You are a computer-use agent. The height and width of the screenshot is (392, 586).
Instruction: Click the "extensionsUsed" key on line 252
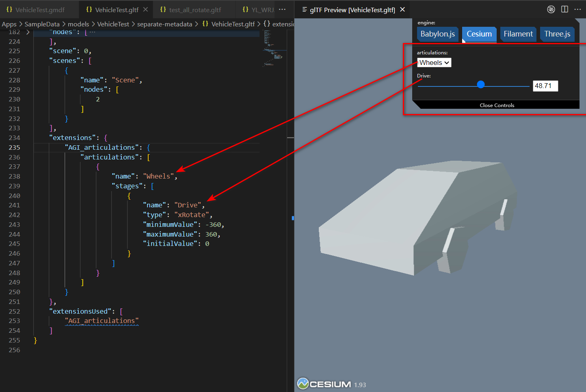point(80,311)
